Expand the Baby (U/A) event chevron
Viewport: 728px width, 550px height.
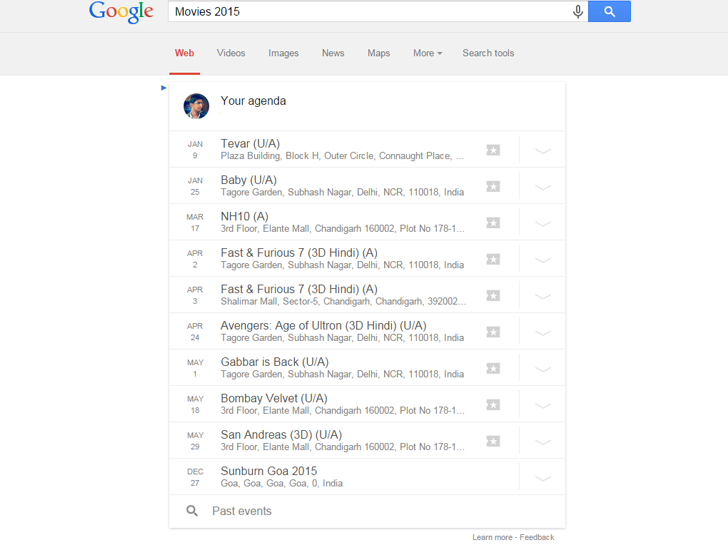coord(543,187)
